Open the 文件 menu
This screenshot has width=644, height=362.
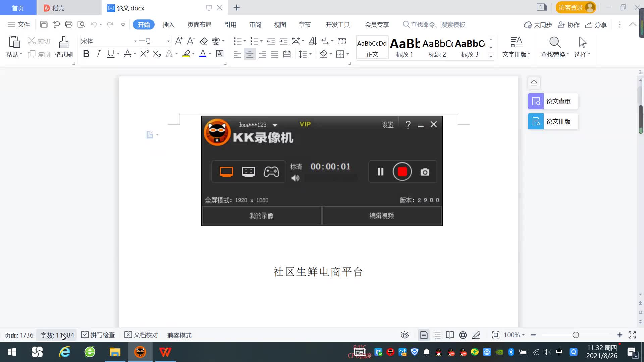point(19,24)
